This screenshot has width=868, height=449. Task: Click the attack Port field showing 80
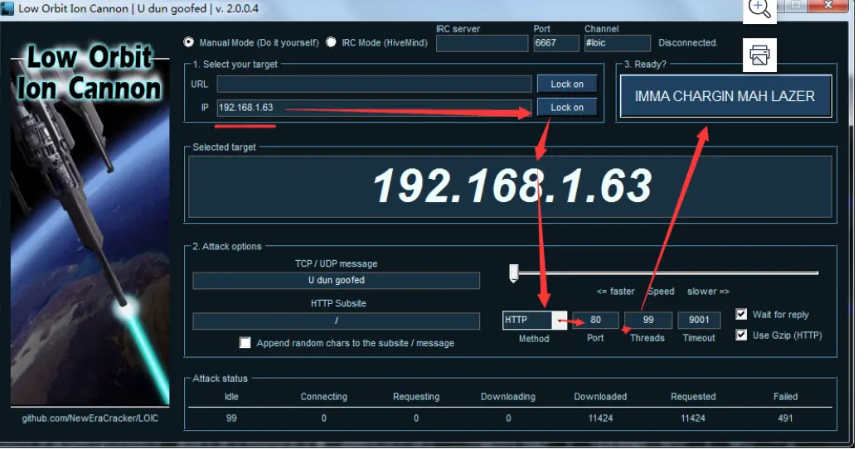[595, 320]
